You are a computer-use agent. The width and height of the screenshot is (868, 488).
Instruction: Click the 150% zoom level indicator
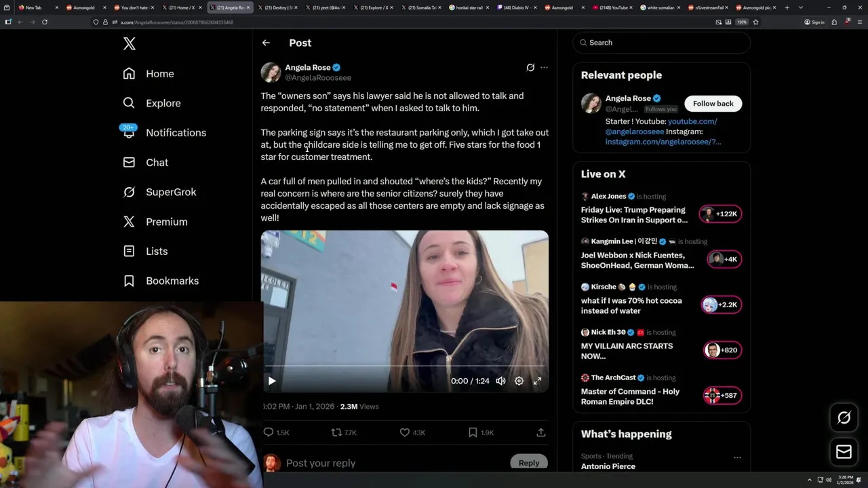[x=742, y=22]
